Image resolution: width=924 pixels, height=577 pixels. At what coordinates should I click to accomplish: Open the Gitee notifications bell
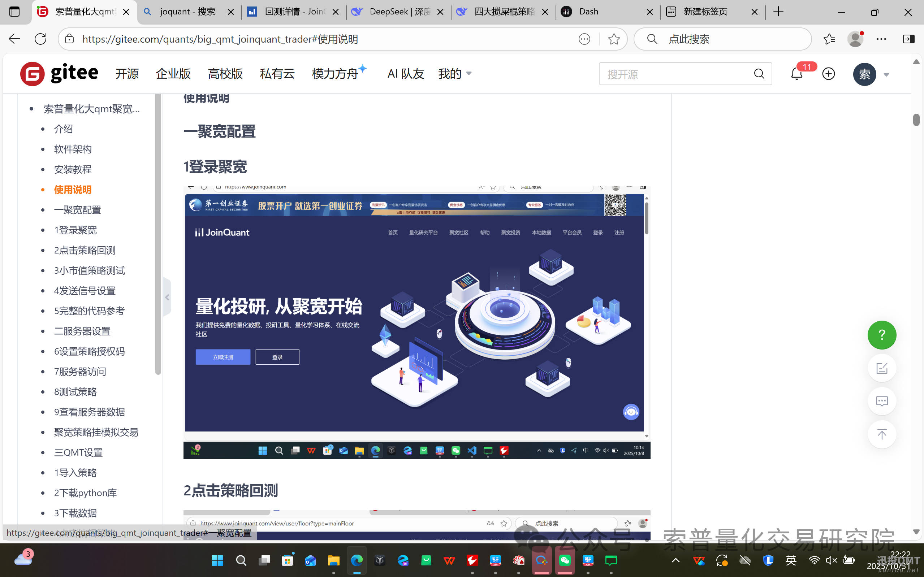click(x=796, y=74)
